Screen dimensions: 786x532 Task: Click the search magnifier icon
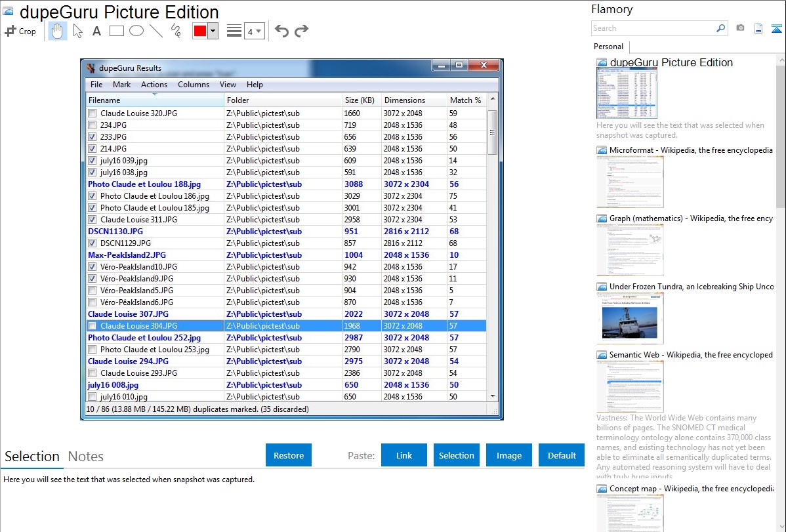coord(720,28)
